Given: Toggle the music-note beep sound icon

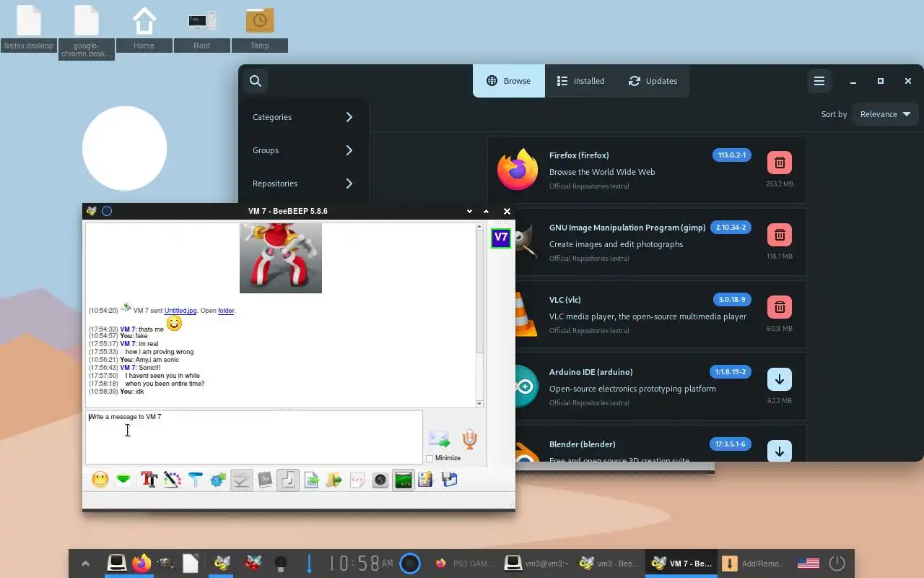Looking at the screenshot, I should (x=287, y=480).
